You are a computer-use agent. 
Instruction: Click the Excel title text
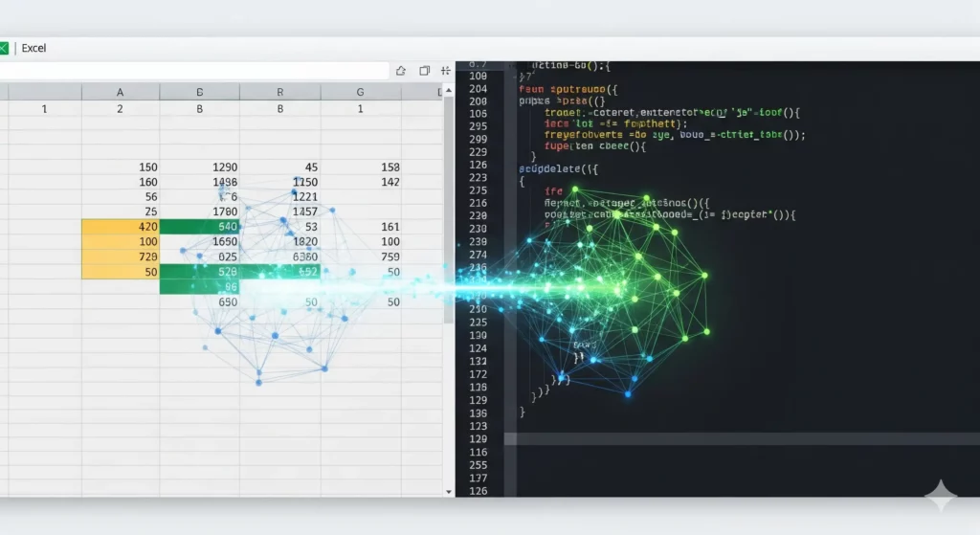click(x=33, y=48)
